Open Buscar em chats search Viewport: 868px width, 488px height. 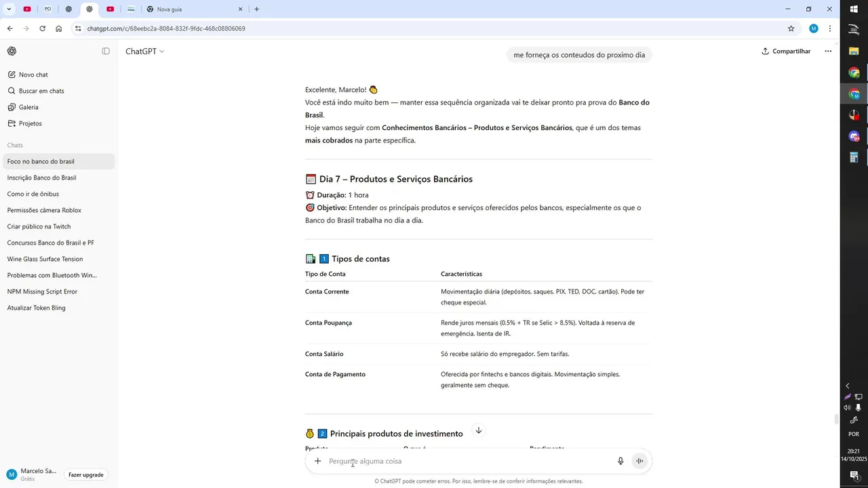click(x=58, y=91)
